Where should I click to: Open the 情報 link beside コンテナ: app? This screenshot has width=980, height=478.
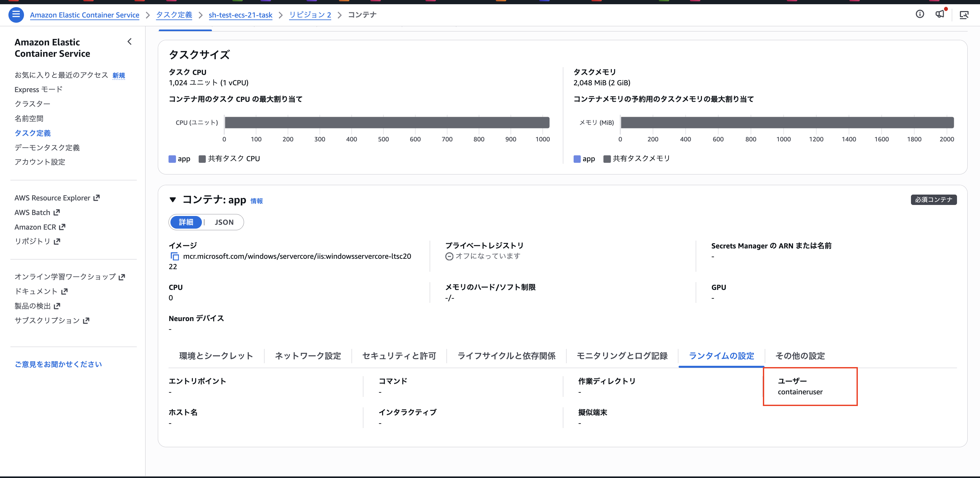click(x=256, y=200)
